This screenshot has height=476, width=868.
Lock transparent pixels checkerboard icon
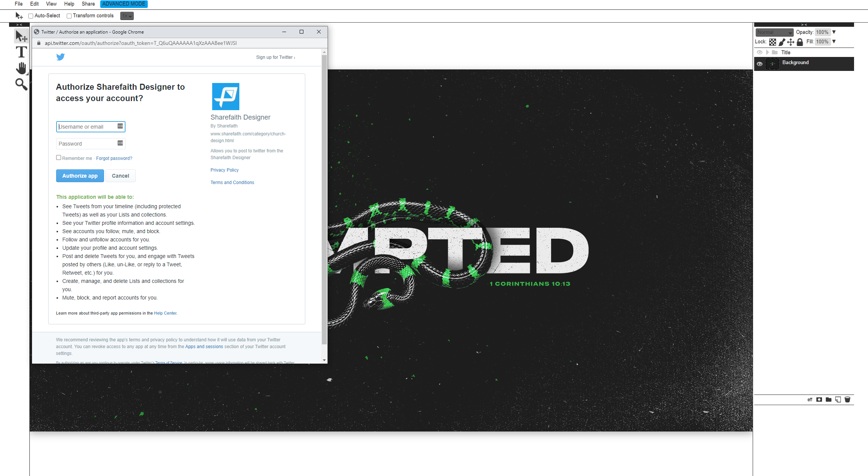tap(773, 42)
